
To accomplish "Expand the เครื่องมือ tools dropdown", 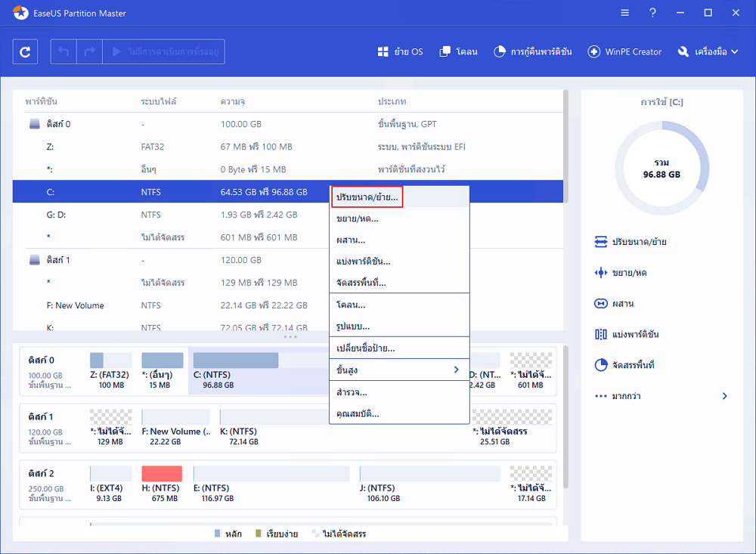I will [x=708, y=51].
